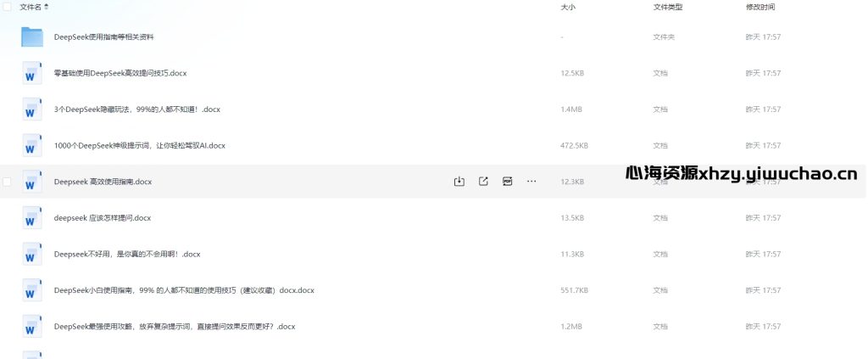Open more options (three dots) on hovered row

tap(531, 182)
